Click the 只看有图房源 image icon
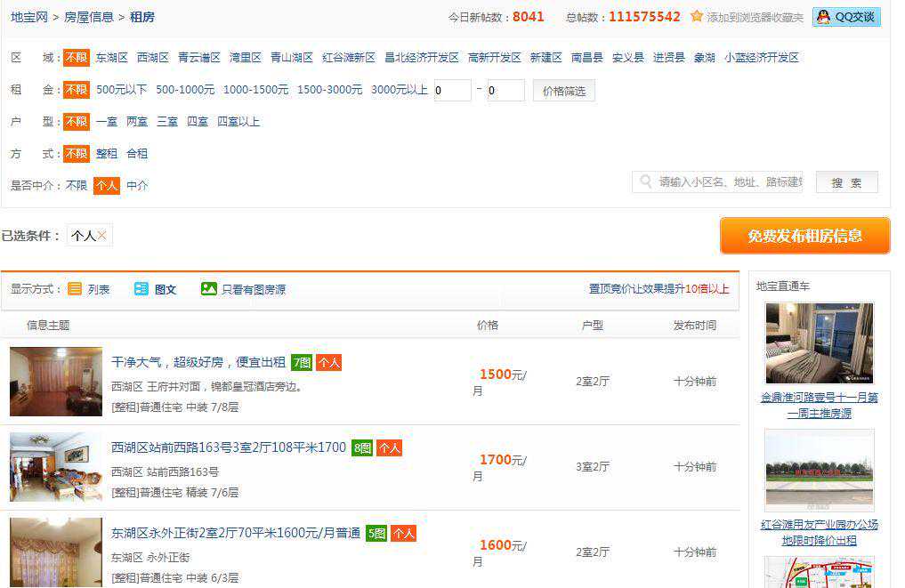This screenshot has height=588, width=905. 209,289
